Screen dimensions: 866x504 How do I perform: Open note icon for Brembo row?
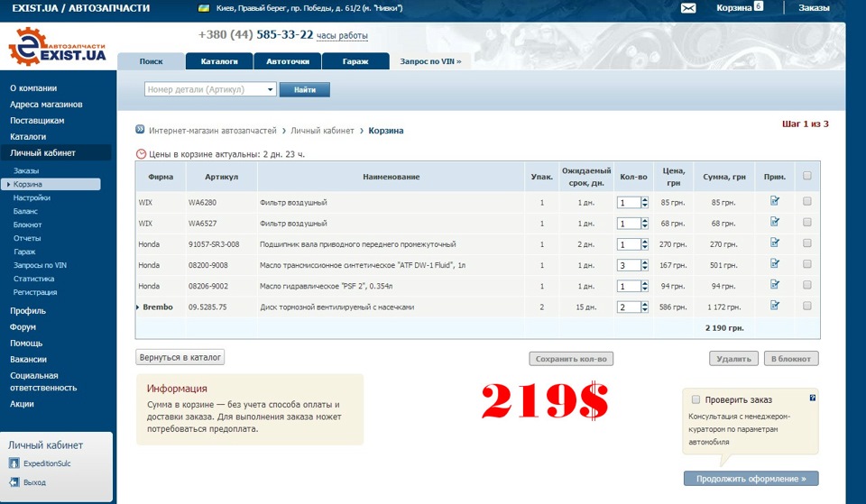pos(775,306)
